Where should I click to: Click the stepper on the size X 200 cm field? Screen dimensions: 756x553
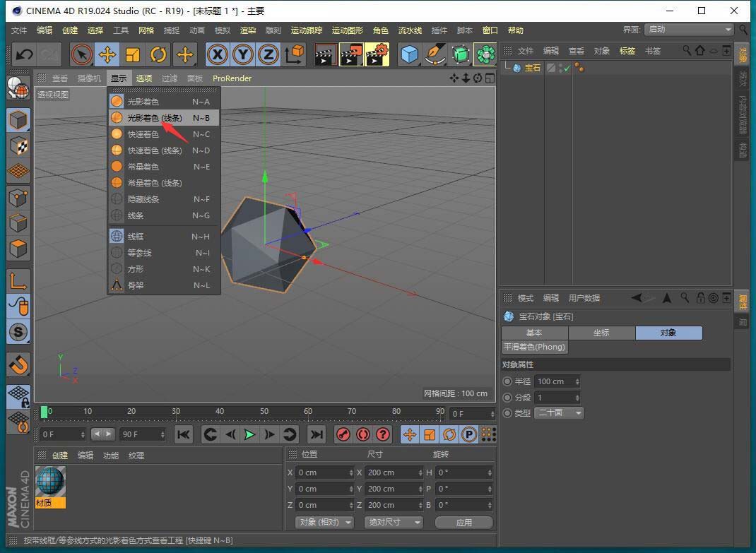point(420,473)
